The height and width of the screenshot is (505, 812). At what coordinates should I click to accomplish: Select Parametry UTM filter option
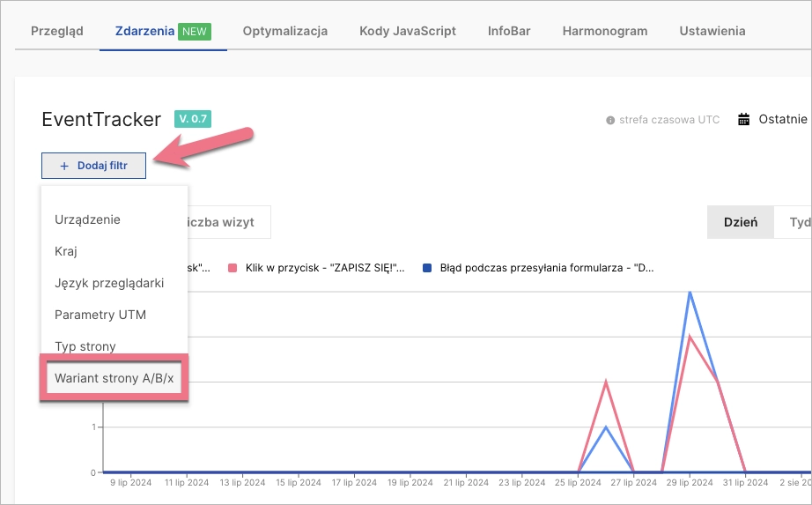(x=100, y=315)
